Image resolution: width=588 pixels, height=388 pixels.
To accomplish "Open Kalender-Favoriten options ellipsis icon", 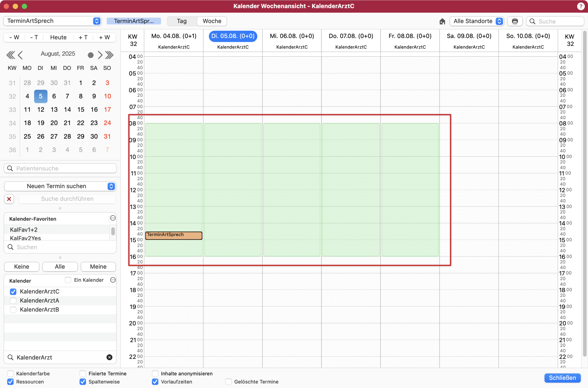I will [x=113, y=218].
